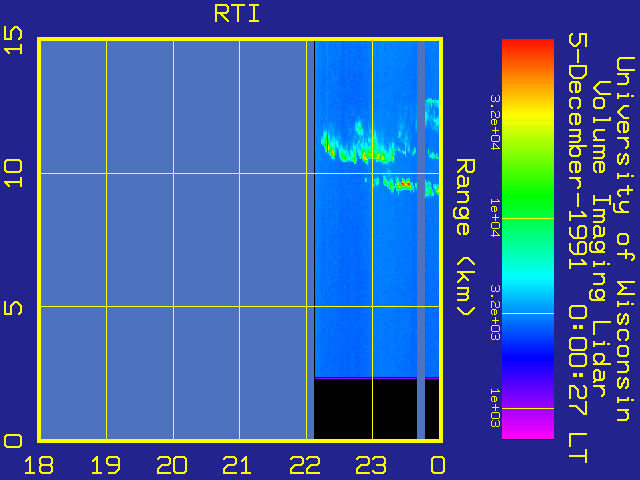This screenshot has height=480, width=640.
Task: Click the University of Wisconsin title text
Action: tap(625, 239)
